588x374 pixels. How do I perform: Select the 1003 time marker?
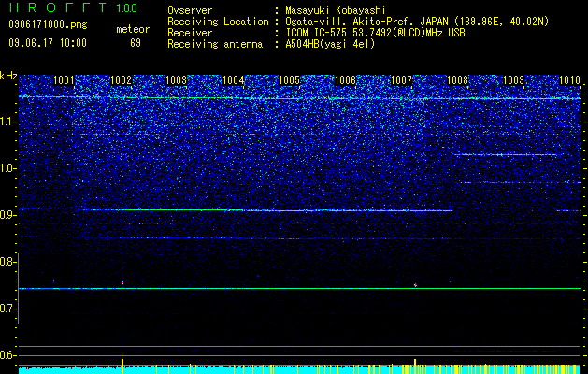click(177, 79)
